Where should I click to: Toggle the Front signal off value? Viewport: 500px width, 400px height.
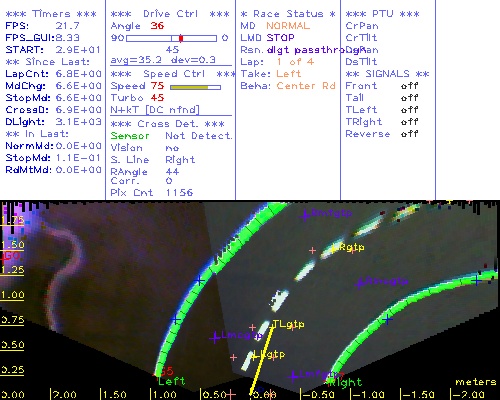pos(410,86)
